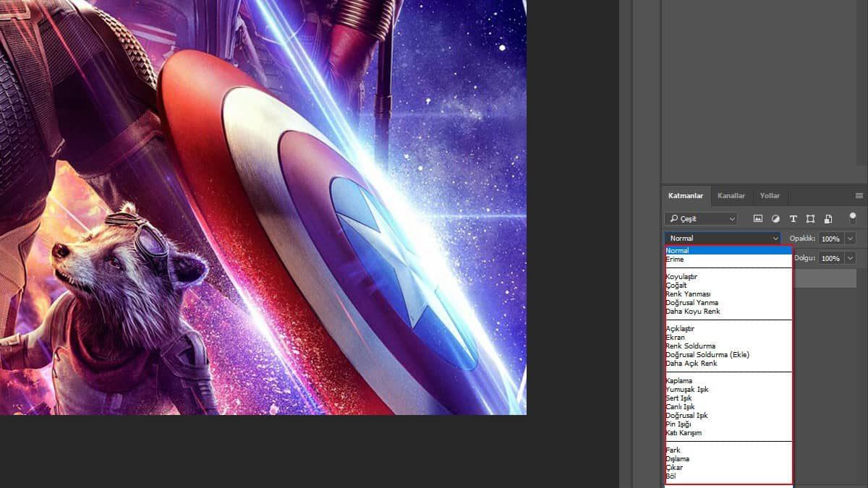The height and width of the screenshot is (488, 868).
Task: Click the smart objects filter icon
Action: click(x=828, y=218)
